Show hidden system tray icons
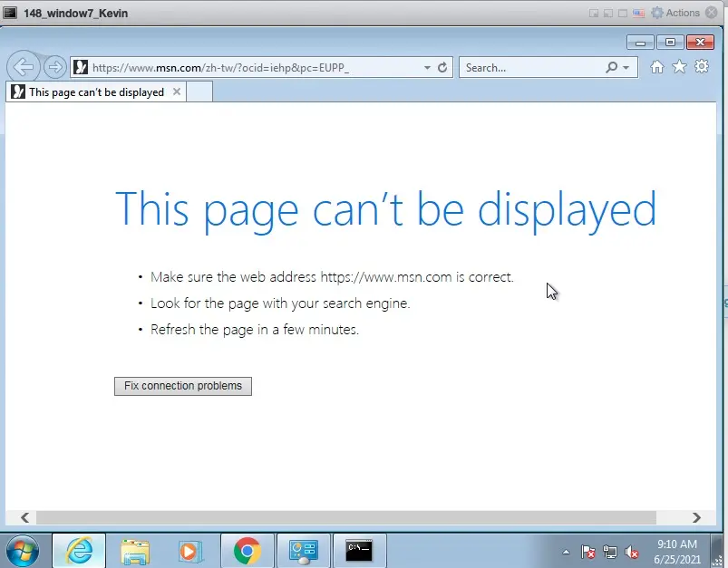Viewport: 728px width, 568px height. coord(567,551)
